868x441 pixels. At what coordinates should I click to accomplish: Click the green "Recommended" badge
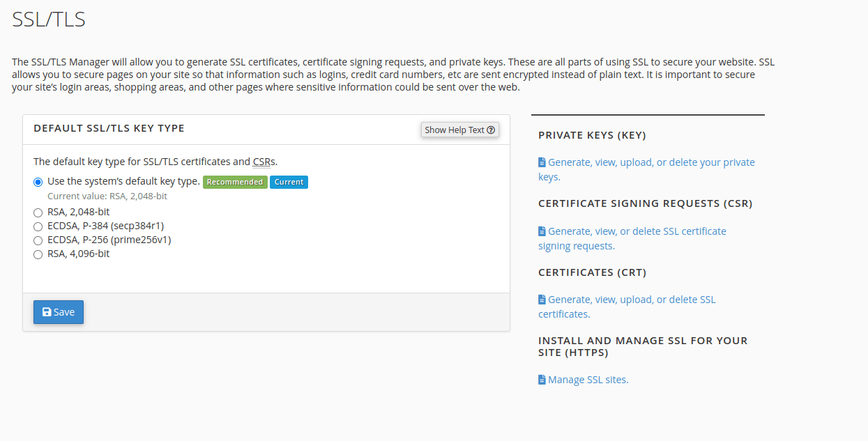tap(235, 182)
